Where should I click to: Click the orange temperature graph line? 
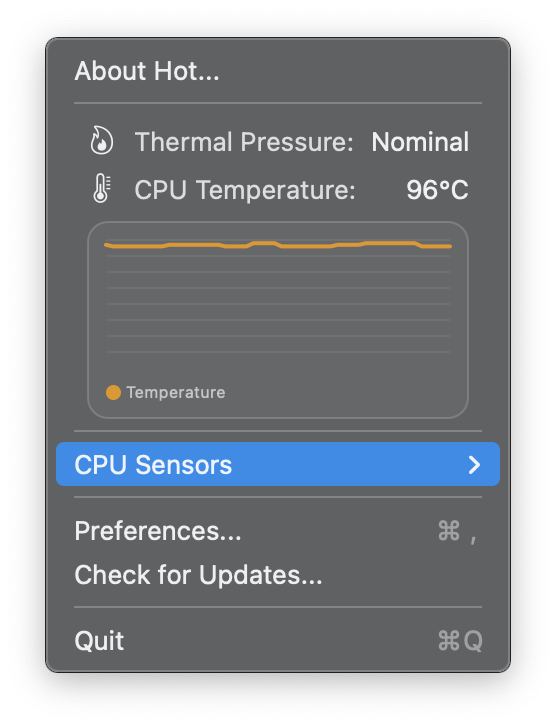click(x=278, y=245)
